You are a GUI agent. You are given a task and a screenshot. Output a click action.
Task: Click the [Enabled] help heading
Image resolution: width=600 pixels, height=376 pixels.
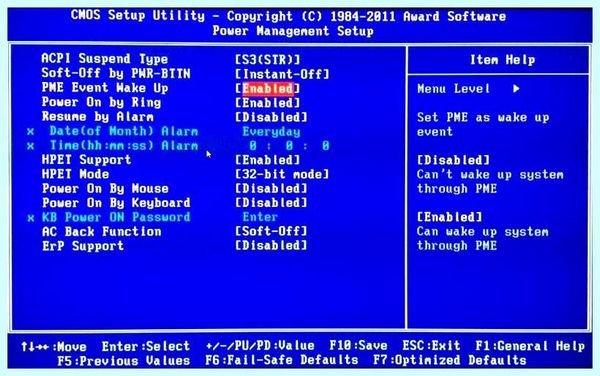coord(450,217)
